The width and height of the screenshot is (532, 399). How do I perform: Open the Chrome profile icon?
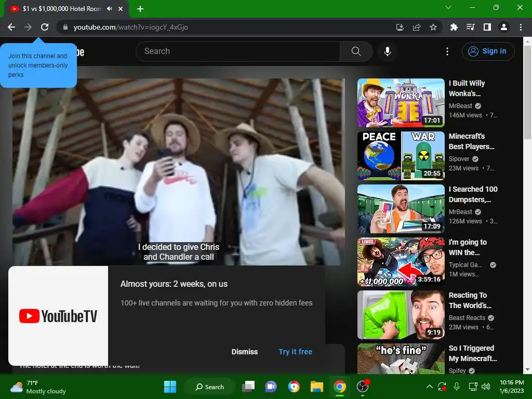click(x=504, y=27)
